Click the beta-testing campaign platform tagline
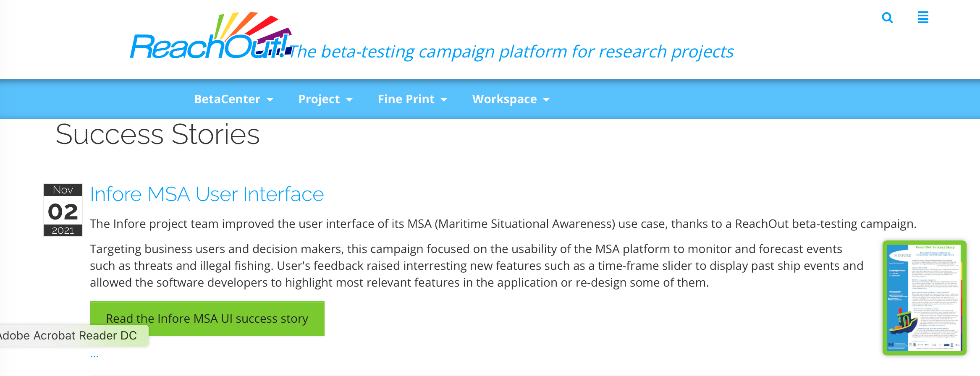980x376 pixels. [511, 52]
